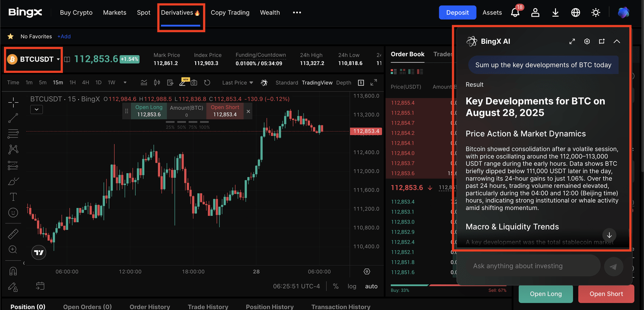This screenshot has width=644, height=310.
Task: Add a favorite with +Add link
Action: click(x=64, y=36)
